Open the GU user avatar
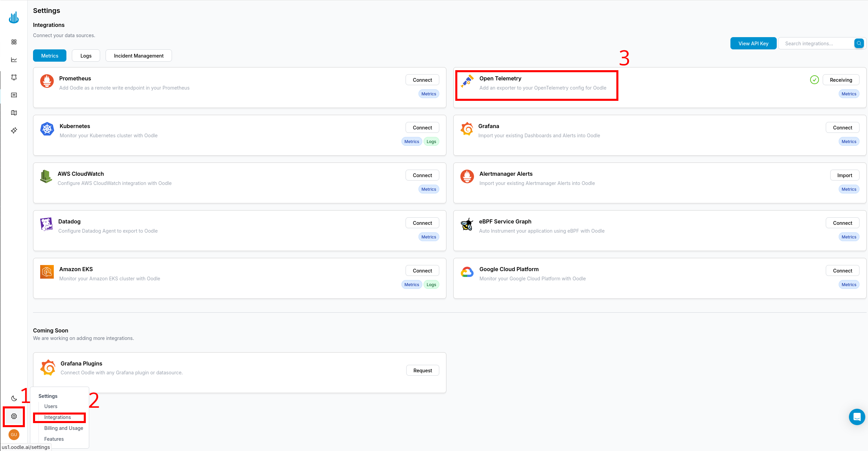Viewport: 868px width, 451px height. (x=14, y=435)
